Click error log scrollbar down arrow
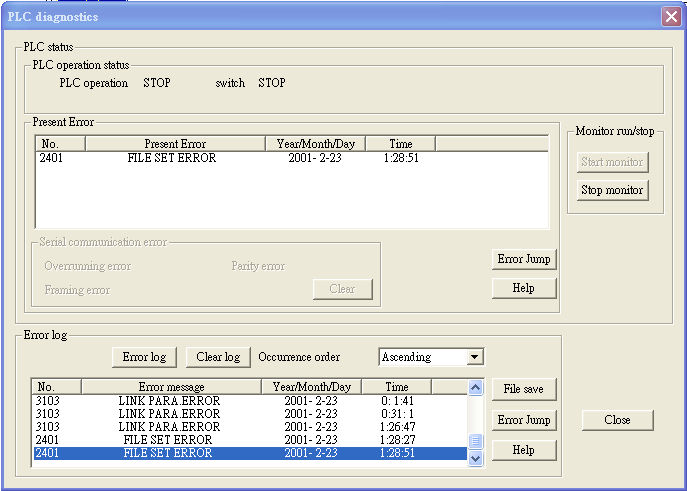The width and height of the screenshot is (687, 491). [x=476, y=458]
